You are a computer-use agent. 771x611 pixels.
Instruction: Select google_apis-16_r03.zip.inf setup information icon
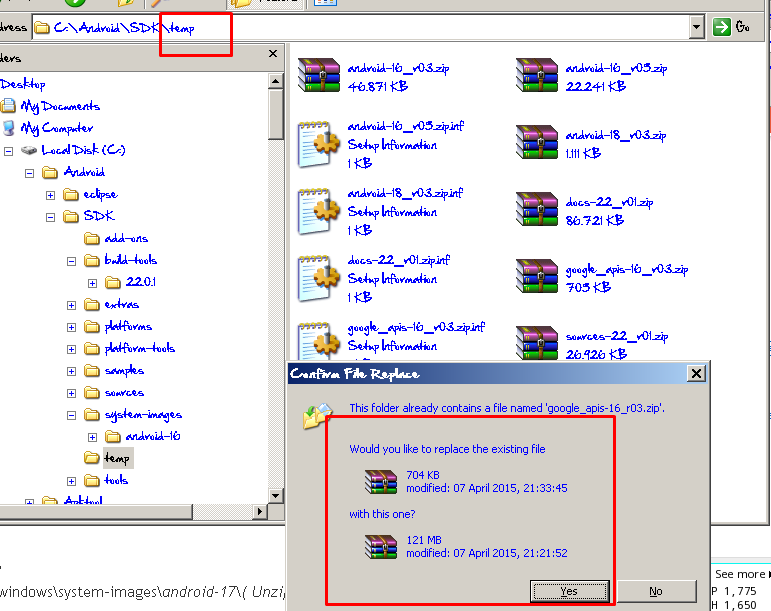coord(319,341)
